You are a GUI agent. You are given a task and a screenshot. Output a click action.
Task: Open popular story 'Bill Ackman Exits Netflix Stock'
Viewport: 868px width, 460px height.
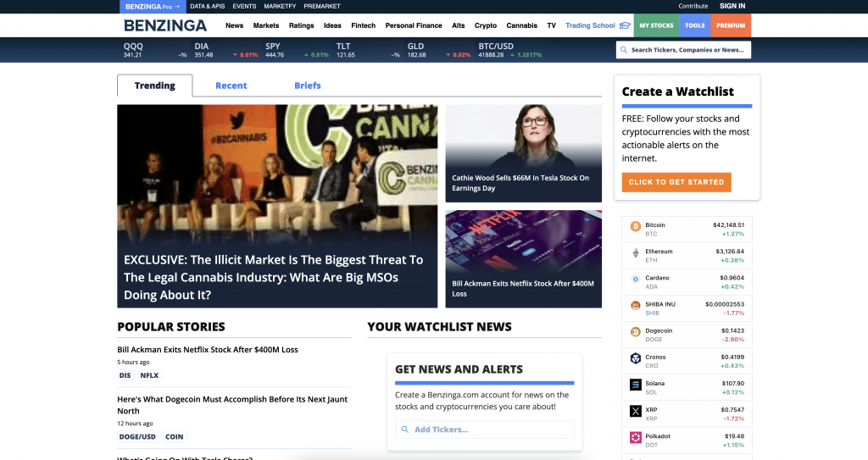[208, 349]
